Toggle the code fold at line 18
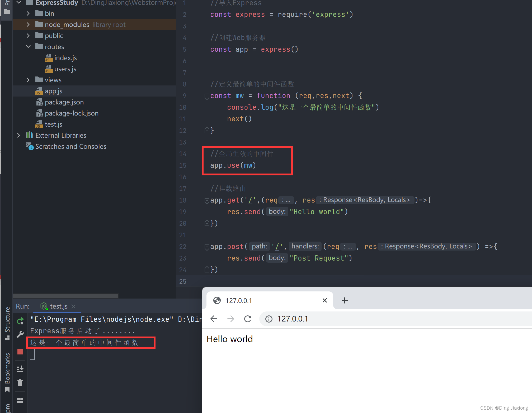Screen dimensions: 532x413 [207, 201]
